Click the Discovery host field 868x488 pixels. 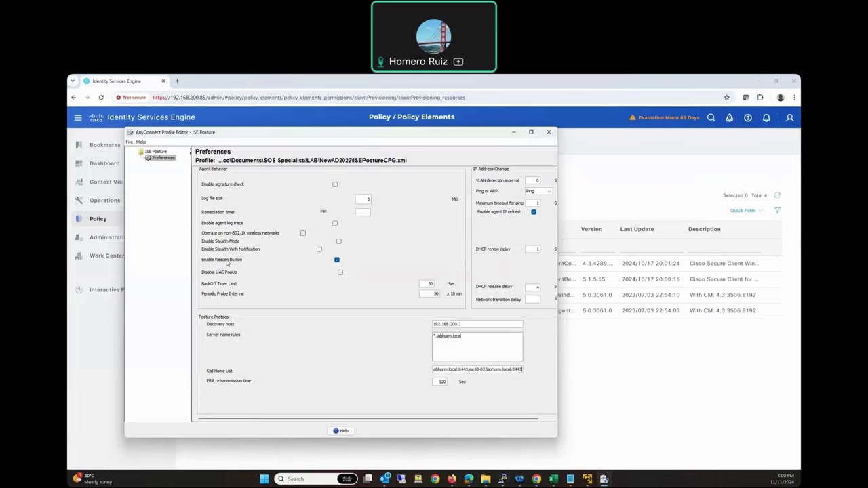tap(477, 324)
